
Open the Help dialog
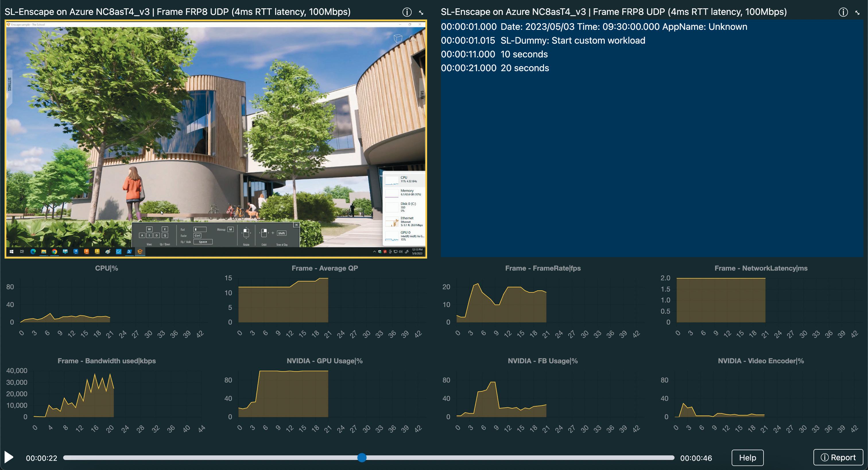pyautogui.click(x=747, y=458)
